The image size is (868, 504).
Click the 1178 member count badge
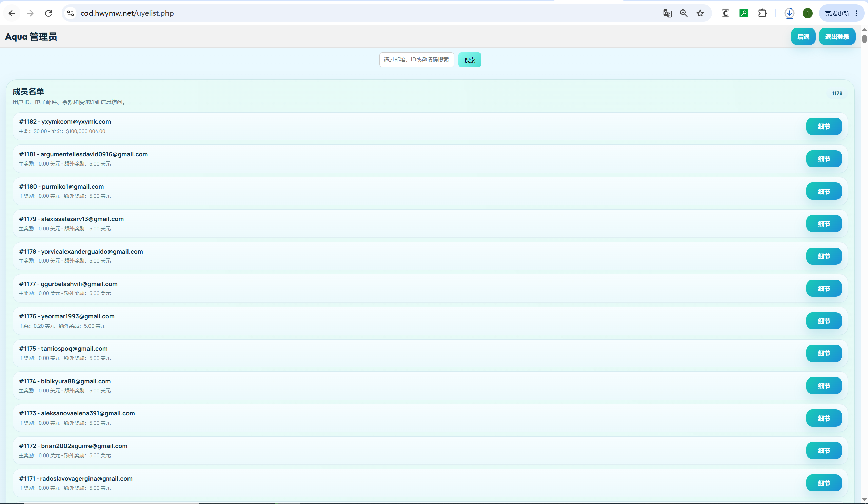click(837, 93)
